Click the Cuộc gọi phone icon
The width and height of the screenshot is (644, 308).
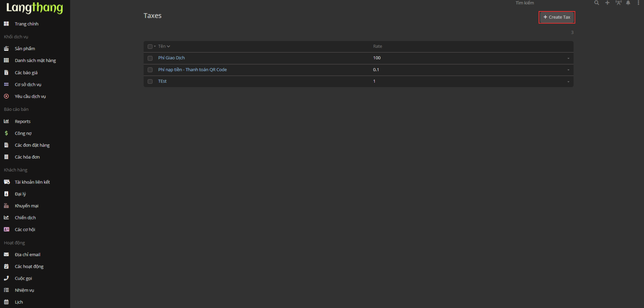click(x=6, y=278)
